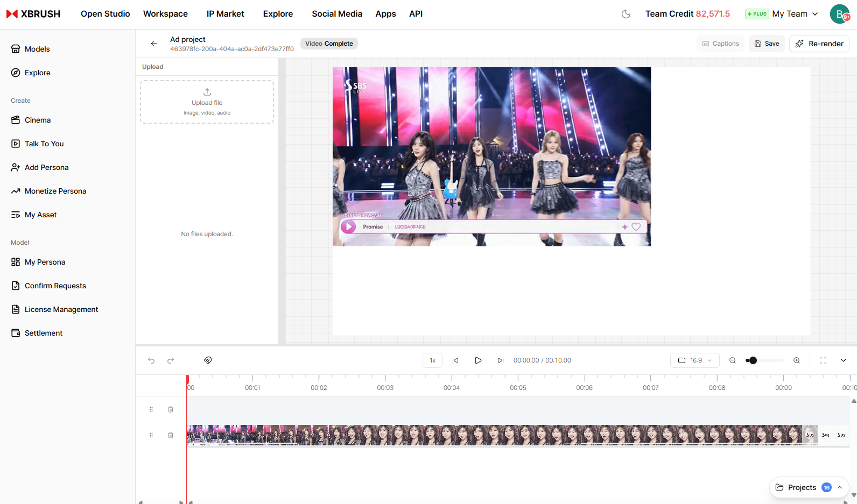Click the red playhead marker

coord(187,379)
